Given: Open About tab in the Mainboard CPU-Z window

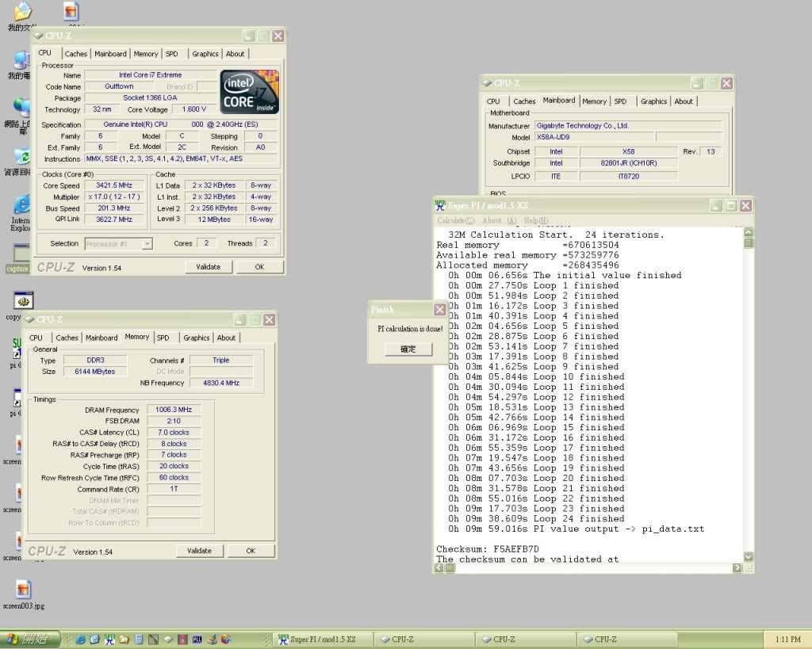Looking at the screenshot, I should pos(684,101).
